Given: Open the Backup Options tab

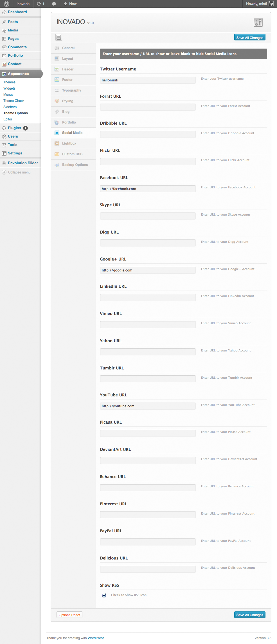Looking at the screenshot, I should (75, 165).
